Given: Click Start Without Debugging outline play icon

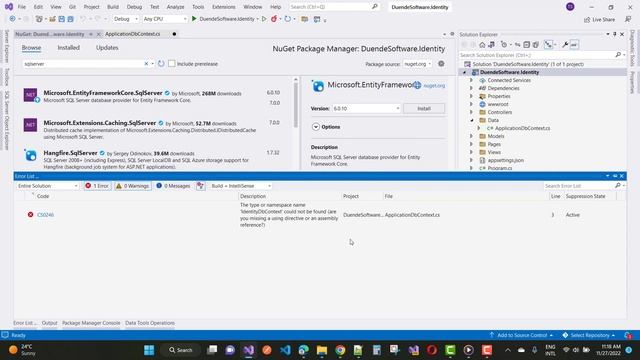Looking at the screenshot, I should (x=264, y=19).
